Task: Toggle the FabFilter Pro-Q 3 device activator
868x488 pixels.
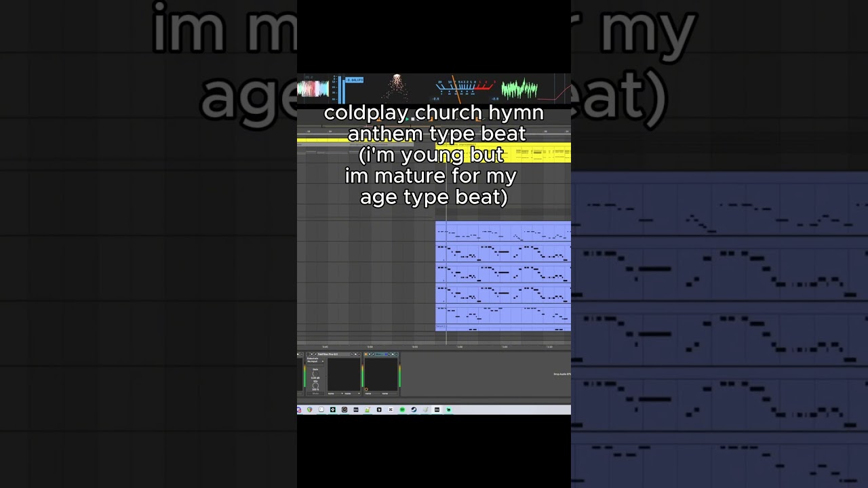Action: (308, 354)
